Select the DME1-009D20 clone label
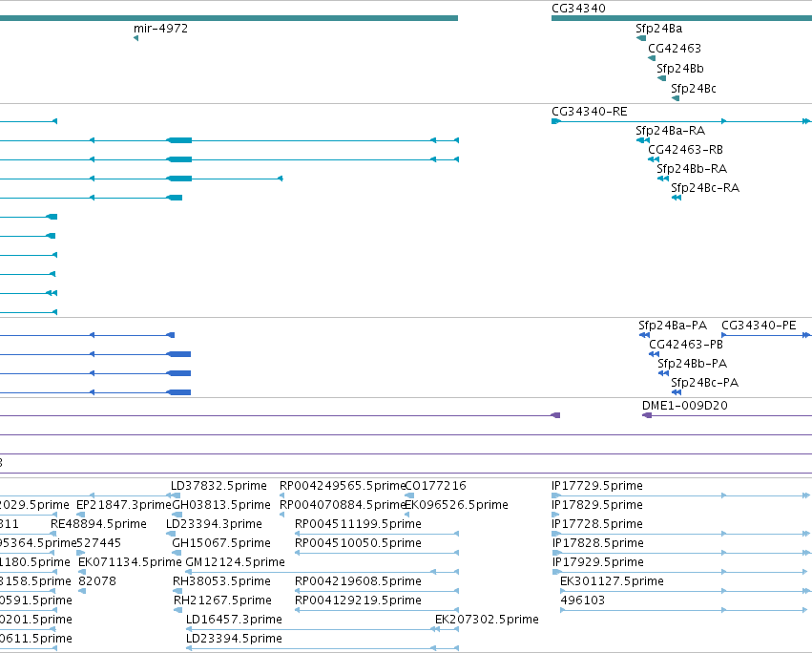Screen dimensions: 812x653 point(684,406)
